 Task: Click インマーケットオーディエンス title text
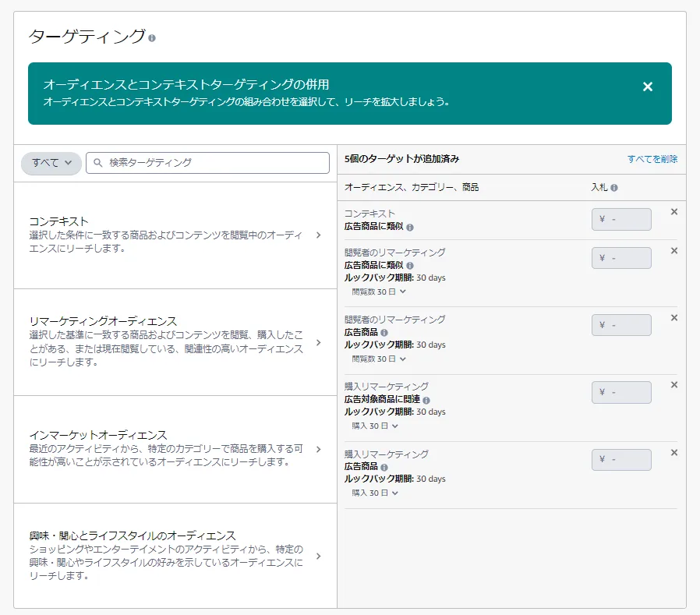(98, 435)
